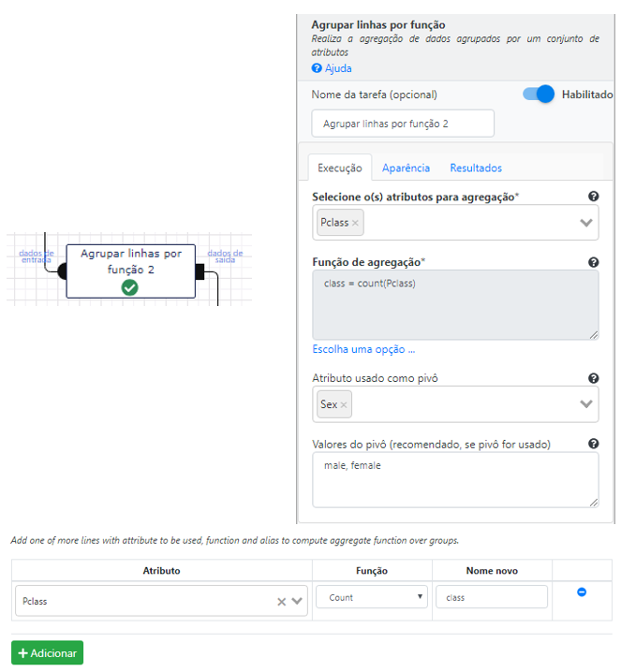The height and width of the screenshot is (672, 621).
Task: Show help for pivot attribute field
Action: [x=593, y=378]
